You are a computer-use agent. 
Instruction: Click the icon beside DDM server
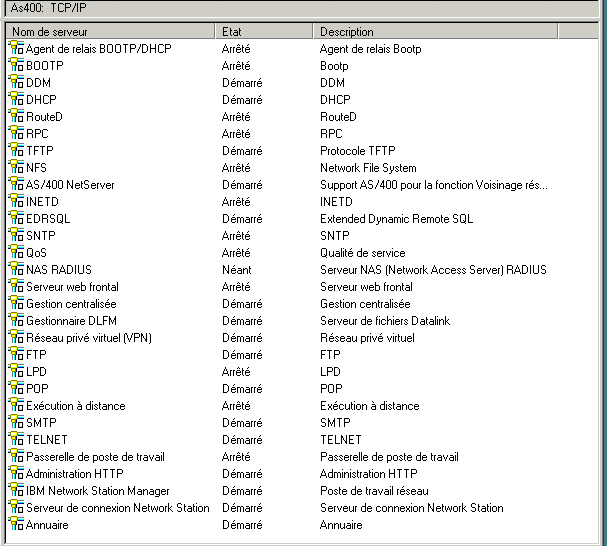16,82
